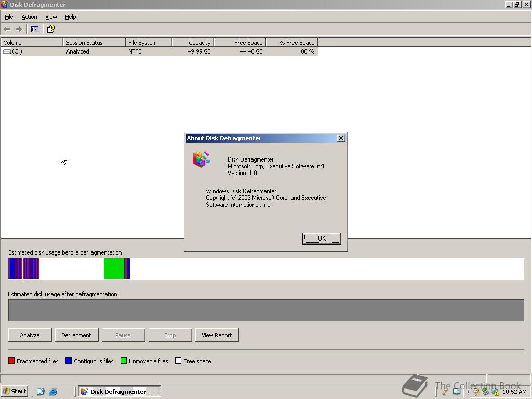Click the Analyze button
Screen dimensions: 532x399
(x=30, y=335)
